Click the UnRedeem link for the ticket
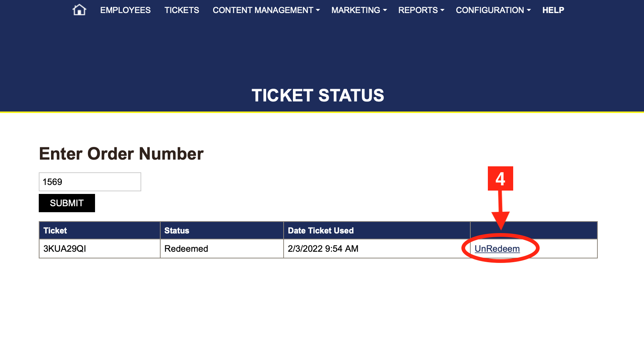This screenshot has height=361, width=644. 497,249
